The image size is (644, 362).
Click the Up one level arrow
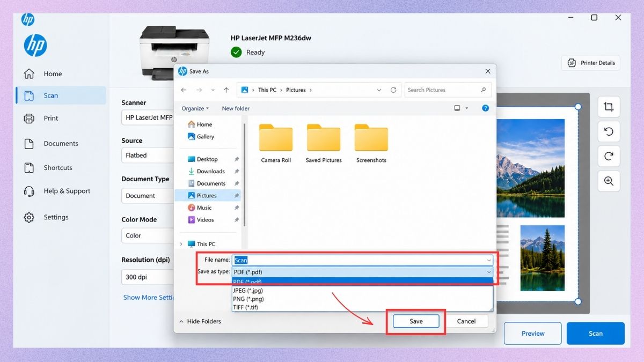226,90
